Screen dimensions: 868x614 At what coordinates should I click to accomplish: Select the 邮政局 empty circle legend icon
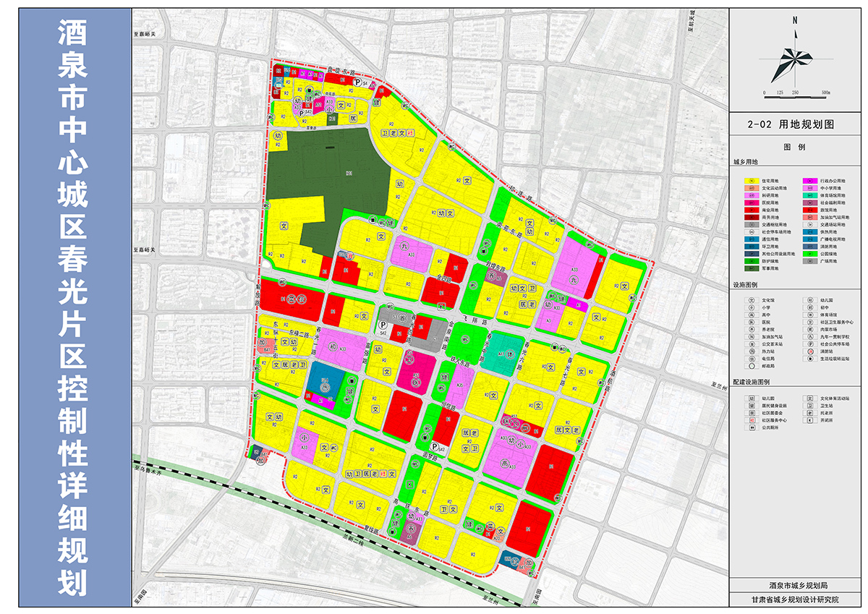click(x=752, y=365)
